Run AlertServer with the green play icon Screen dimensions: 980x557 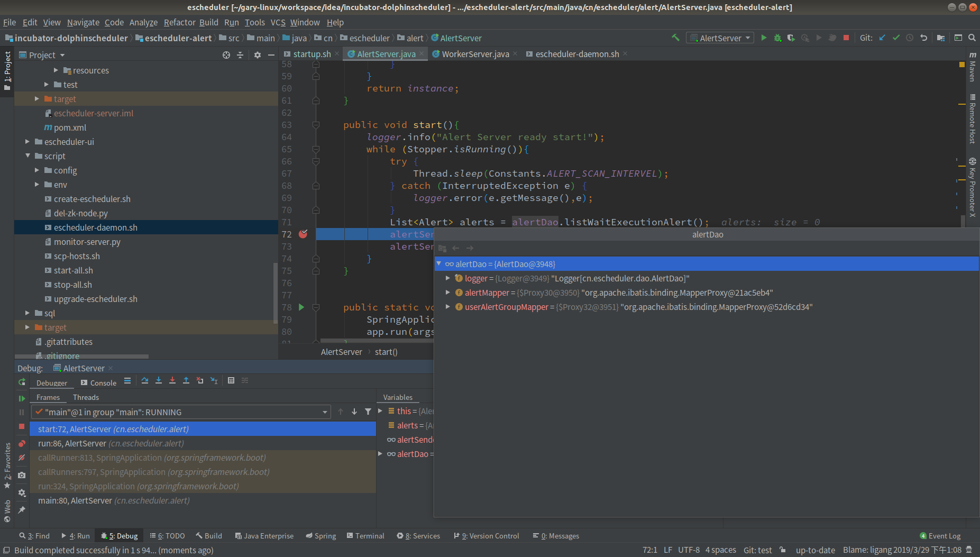pos(764,38)
